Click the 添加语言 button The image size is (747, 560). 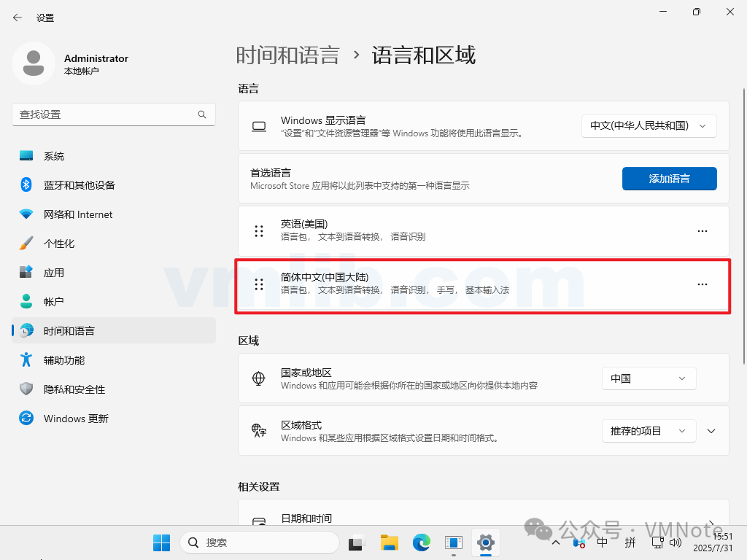[669, 179]
